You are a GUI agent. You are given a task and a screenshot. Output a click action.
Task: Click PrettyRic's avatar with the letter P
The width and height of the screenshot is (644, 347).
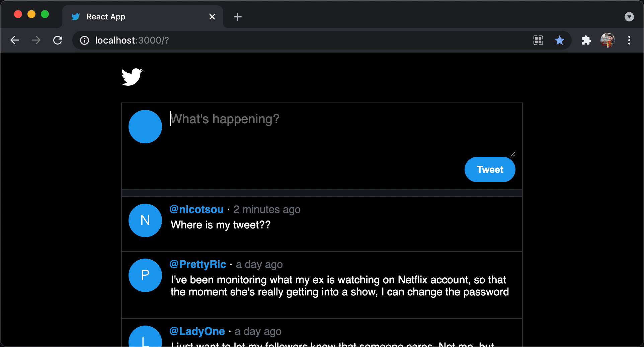point(145,275)
